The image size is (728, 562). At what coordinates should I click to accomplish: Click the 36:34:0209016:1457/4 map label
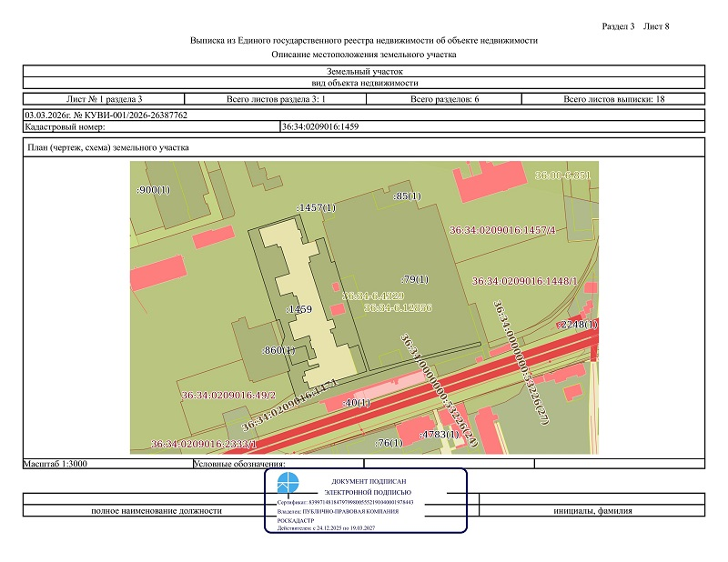pos(502,230)
